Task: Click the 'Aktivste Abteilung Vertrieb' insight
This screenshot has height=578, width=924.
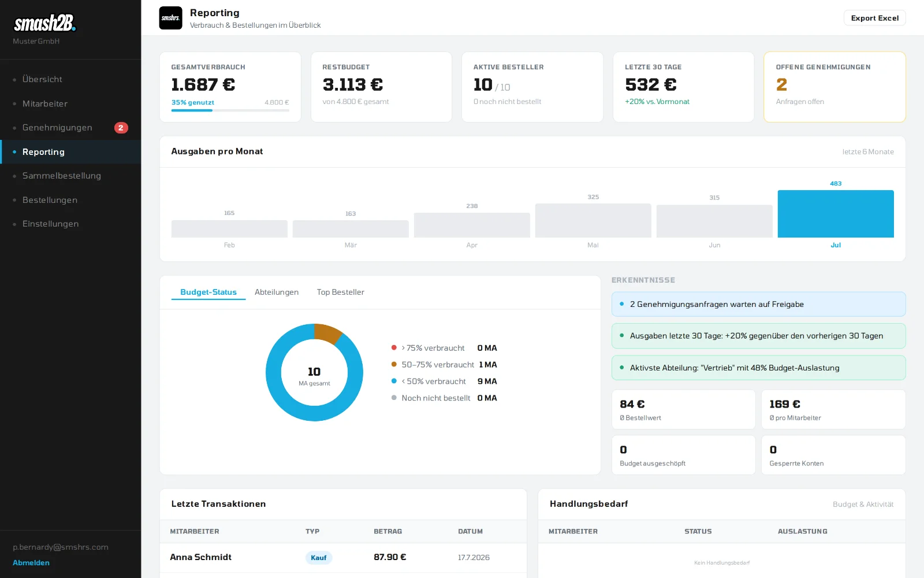Action: [x=758, y=368]
